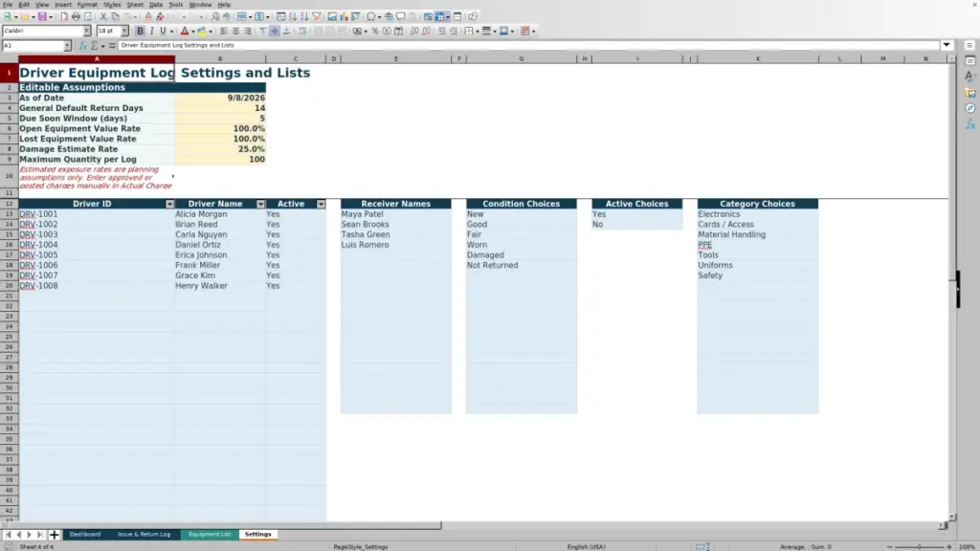Toggle Center Horizontally alignment
Viewport: 980px width, 551px height.
click(235, 32)
